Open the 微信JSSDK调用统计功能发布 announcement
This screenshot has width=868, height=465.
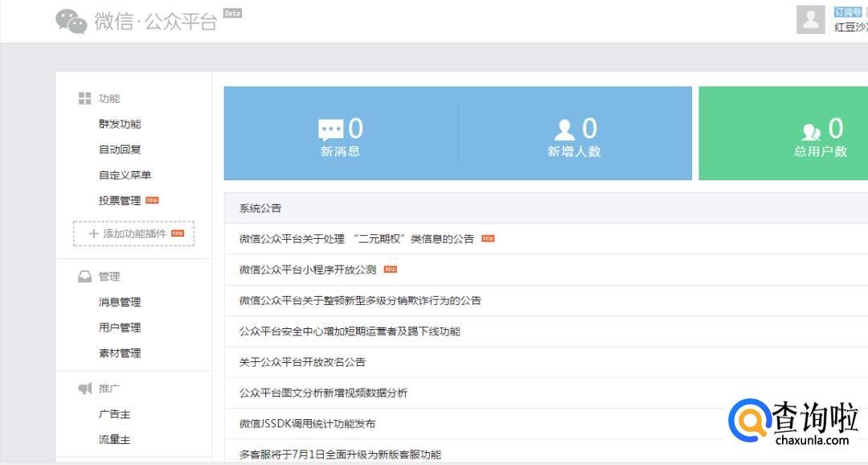(307, 423)
